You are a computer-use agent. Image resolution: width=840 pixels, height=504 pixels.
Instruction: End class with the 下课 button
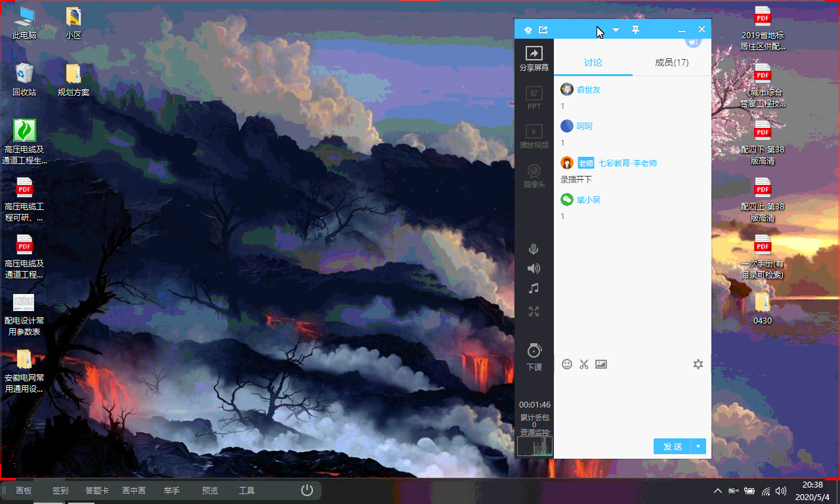(534, 356)
